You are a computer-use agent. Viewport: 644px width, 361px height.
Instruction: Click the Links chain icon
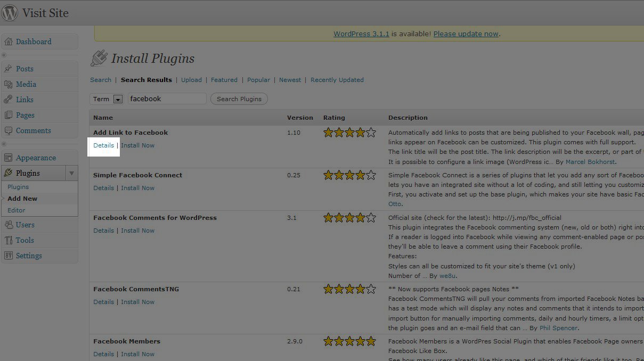9,100
